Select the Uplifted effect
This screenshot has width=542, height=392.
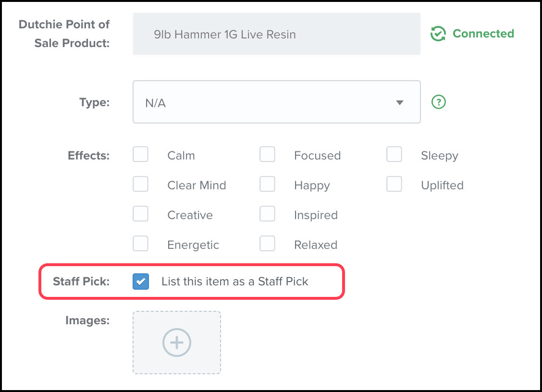pos(394,184)
